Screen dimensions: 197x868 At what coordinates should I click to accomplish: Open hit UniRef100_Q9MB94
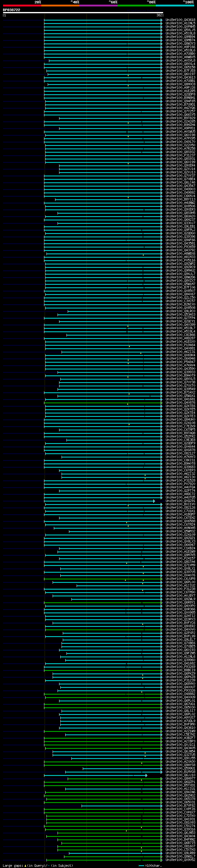180,37
